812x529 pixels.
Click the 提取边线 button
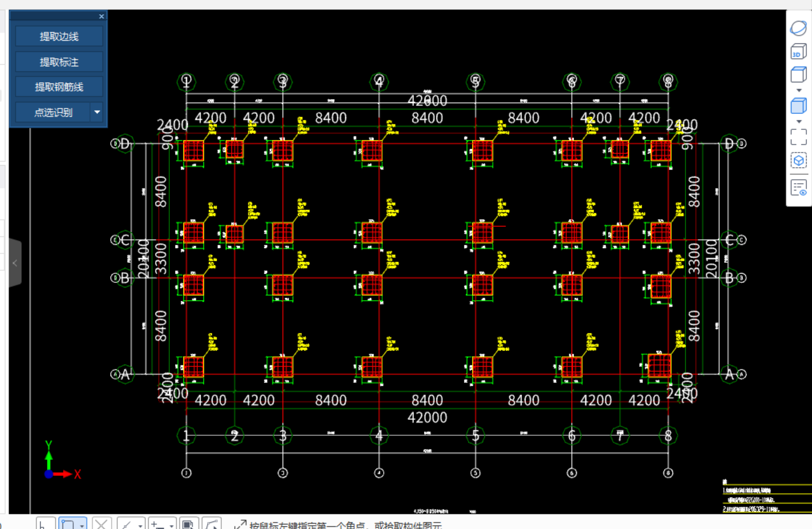tap(59, 36)
